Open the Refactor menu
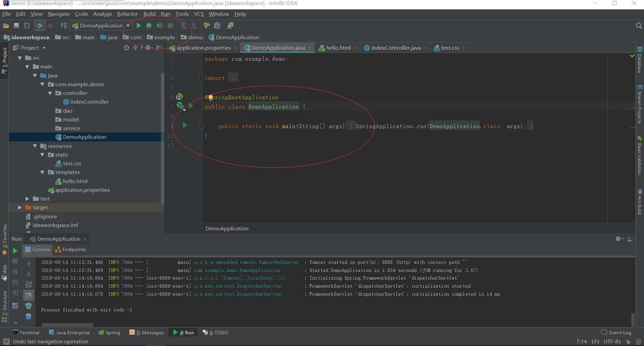644x346 pixels. click(127, 14)
